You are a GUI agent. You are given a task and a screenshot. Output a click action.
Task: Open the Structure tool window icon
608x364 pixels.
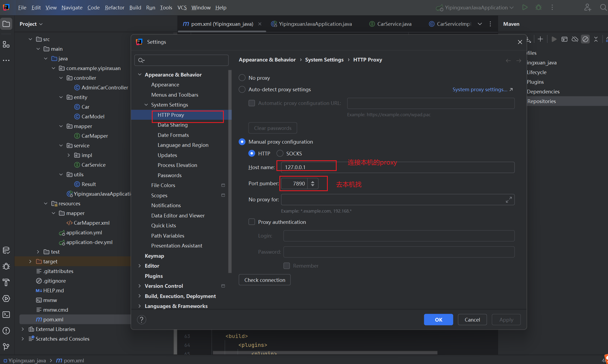click(x=6, y=45)
